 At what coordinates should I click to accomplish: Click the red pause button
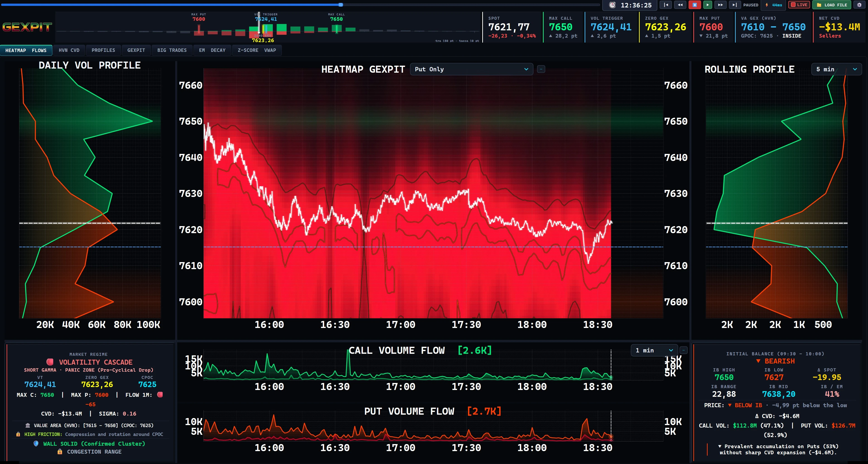(694, 5)
